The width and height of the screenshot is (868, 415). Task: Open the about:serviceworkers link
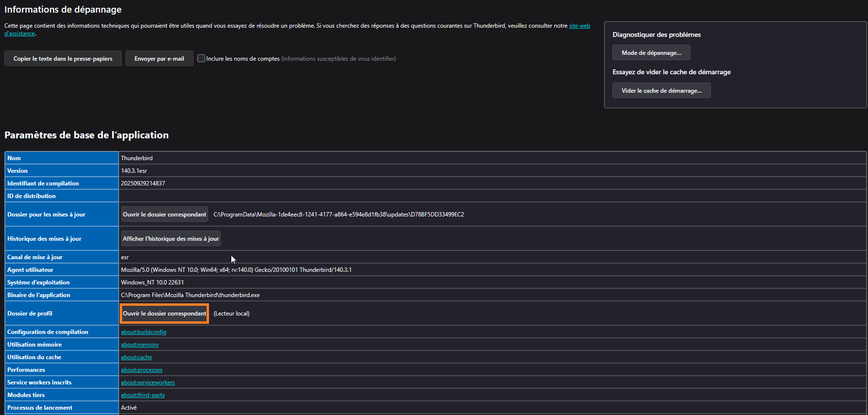coord(148,382)
